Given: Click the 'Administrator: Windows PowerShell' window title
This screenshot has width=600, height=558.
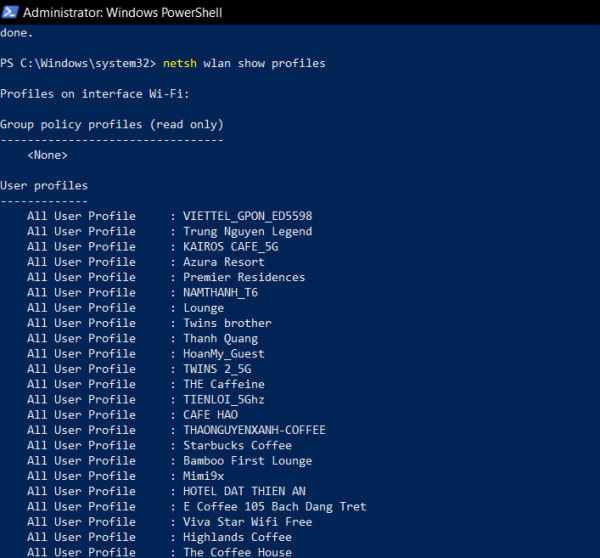Looking at the screenshot, I should point(122,13).
